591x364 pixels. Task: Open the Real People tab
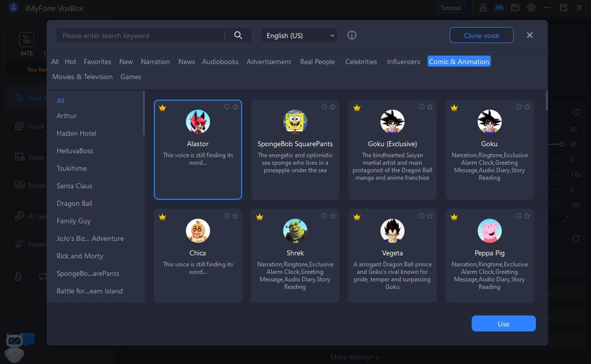coord(317,62)
